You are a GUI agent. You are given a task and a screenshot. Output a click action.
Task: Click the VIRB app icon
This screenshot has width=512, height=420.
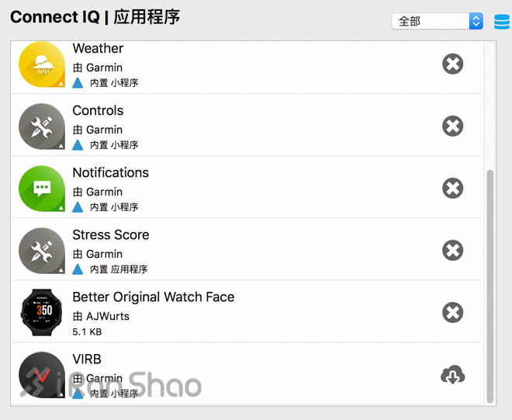[x=41, y=375]
